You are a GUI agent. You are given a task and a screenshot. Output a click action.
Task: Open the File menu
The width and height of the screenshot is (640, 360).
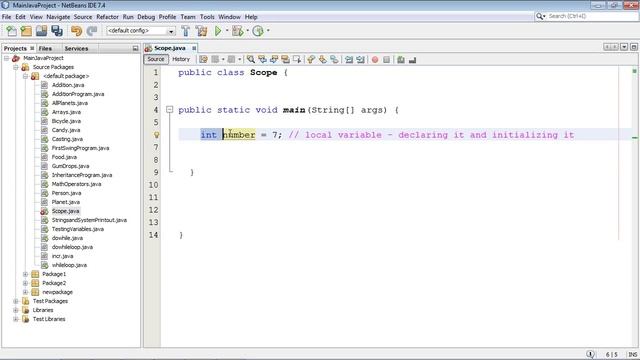[x=7, y=17]
